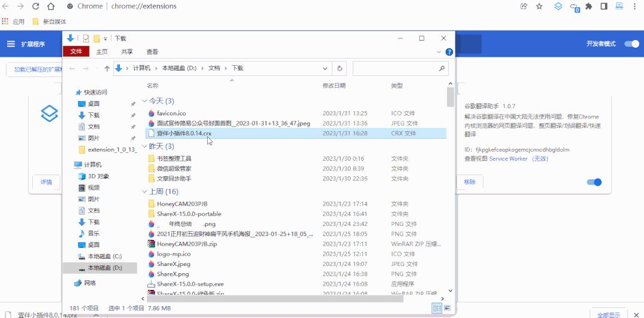The image size is (644, 318).
Task: Open the 新自媒体 bookmark folder
Action: 50,22
